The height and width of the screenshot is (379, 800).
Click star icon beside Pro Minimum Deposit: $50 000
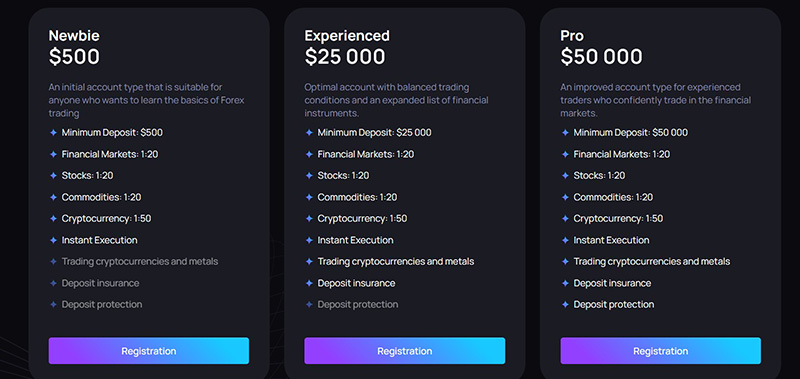click(565, 133)
